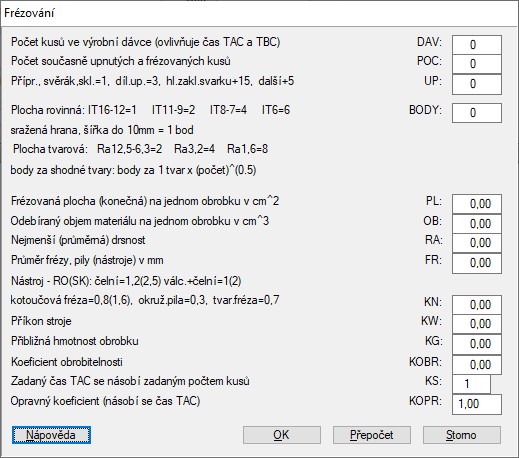
Task: Select the OB removed volume field
Action: [x=477, y=224]
